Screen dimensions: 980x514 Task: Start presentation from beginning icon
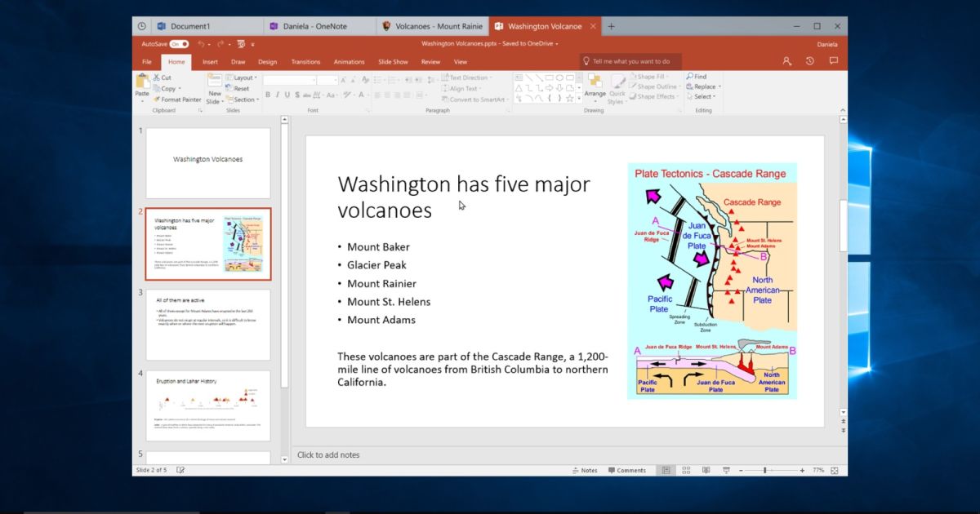coord(241,44)
